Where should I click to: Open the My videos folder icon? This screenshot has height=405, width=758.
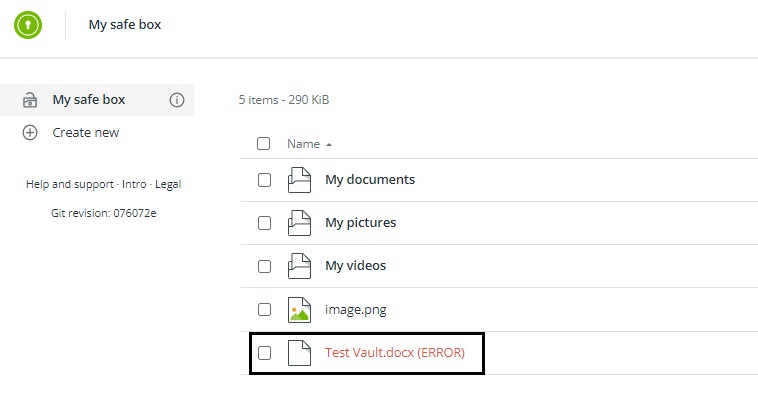pos(299,266)
